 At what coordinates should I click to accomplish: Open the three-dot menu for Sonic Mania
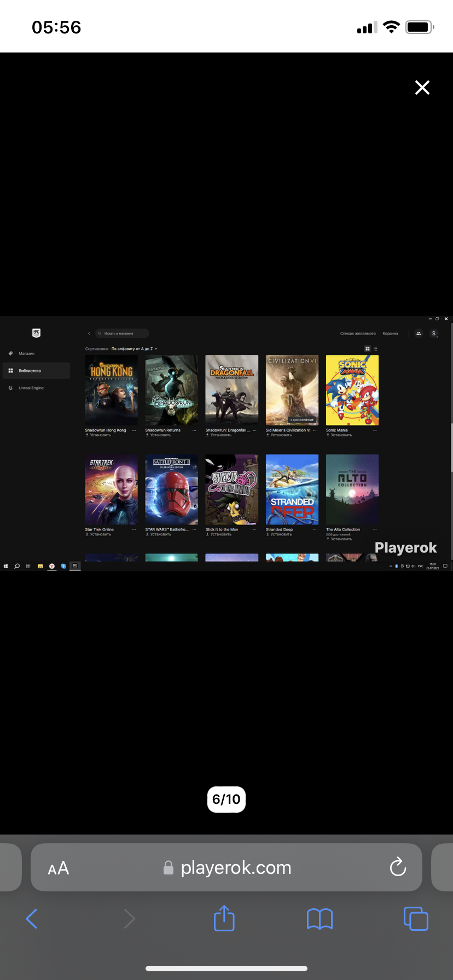click(x=375, y=430)
